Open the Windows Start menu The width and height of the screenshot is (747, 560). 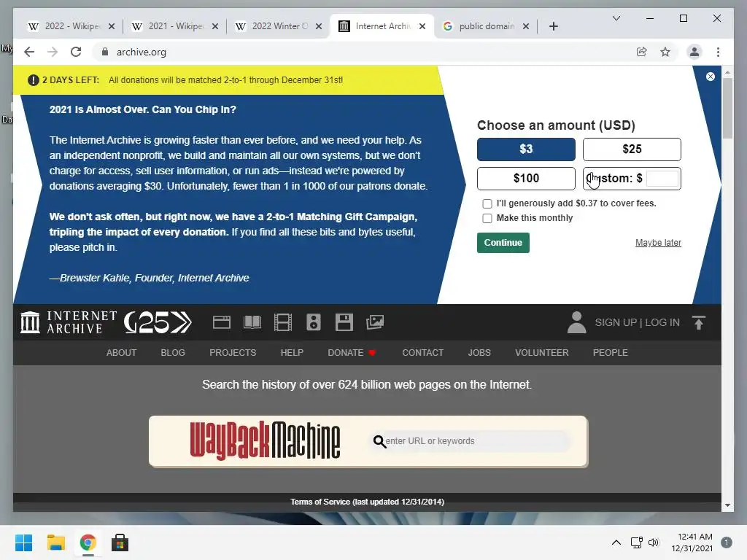click(24, 542)
